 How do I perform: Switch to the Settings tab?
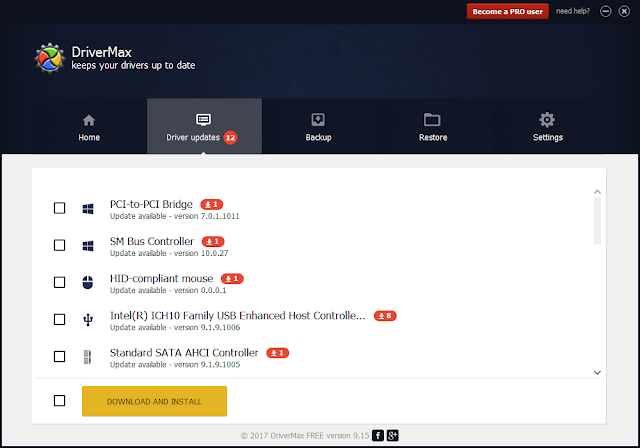(548, 126)
